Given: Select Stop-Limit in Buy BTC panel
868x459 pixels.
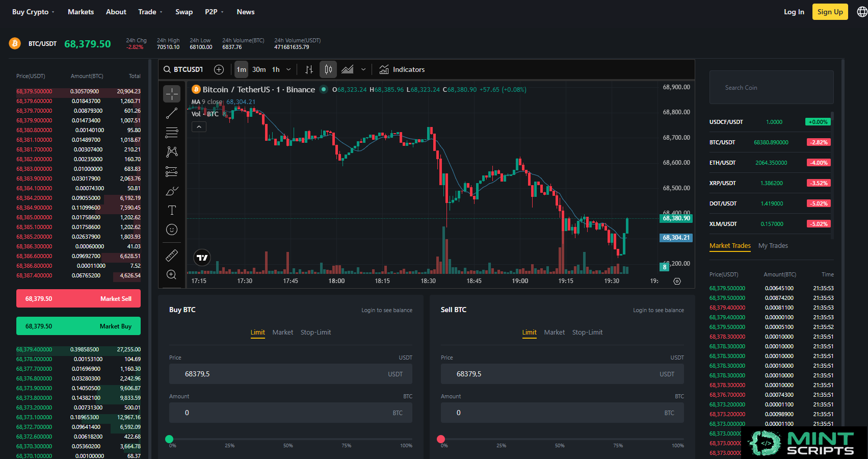Looking at the screenshot, I should [315, 333].
